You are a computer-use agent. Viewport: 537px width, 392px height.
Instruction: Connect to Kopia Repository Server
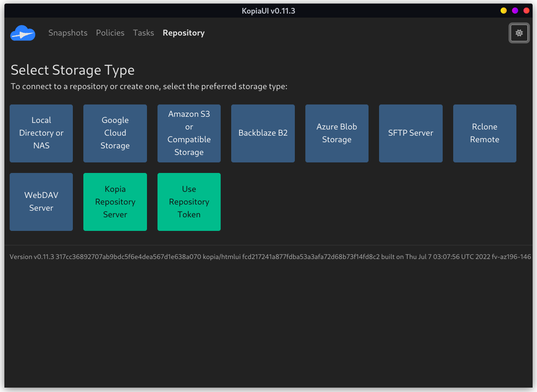coord(115,201)
